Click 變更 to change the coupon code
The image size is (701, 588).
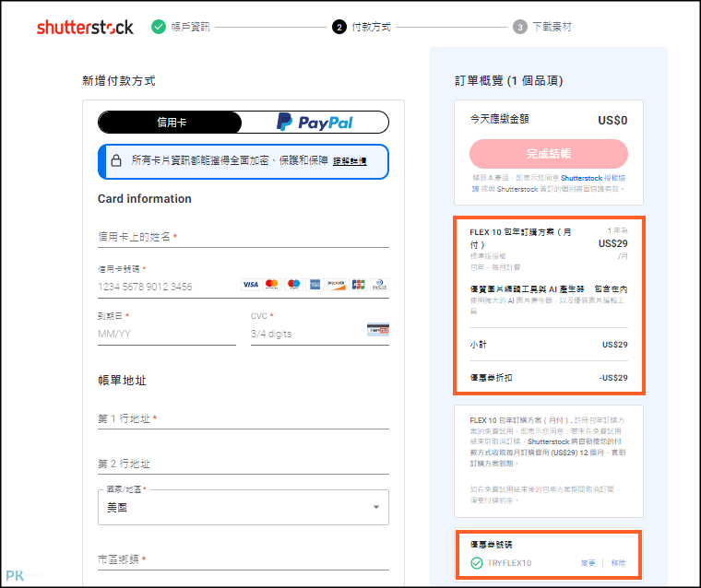[x=588, y=563]
